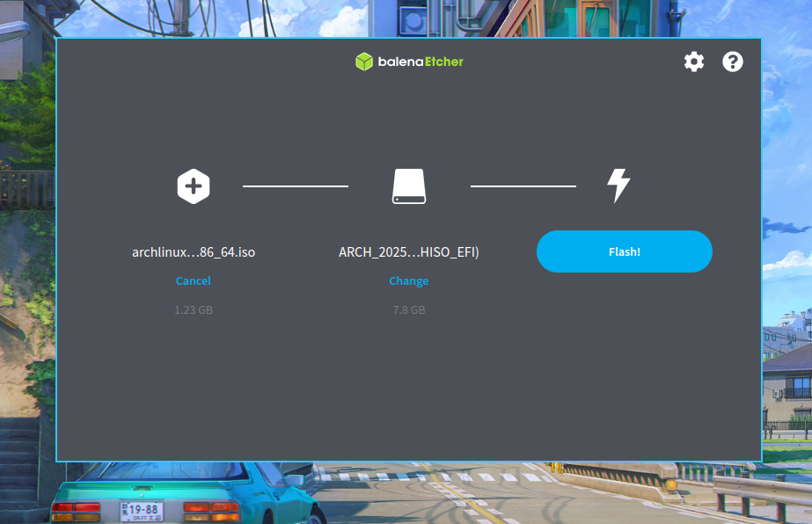Click the line between image and drive icons
Screen dimensions: 812x524
(x=296, y=186)
